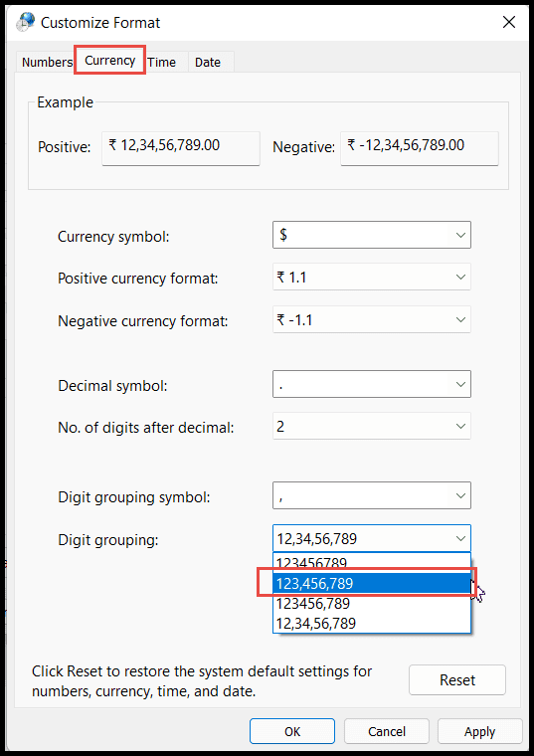Go to the Date tab

pyautogui.click(x=208, y=63)
